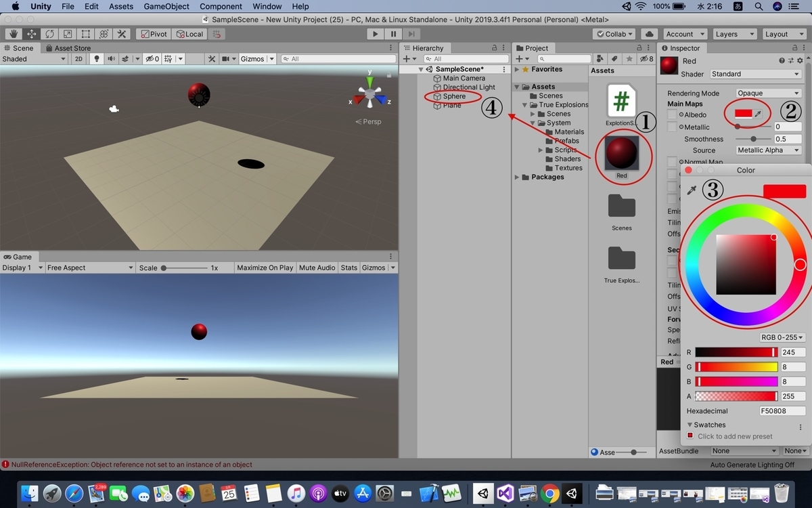Click the Hexadecimal F50808 field
The width and height of the screenshot is (812, 508).
coord(782,410)
